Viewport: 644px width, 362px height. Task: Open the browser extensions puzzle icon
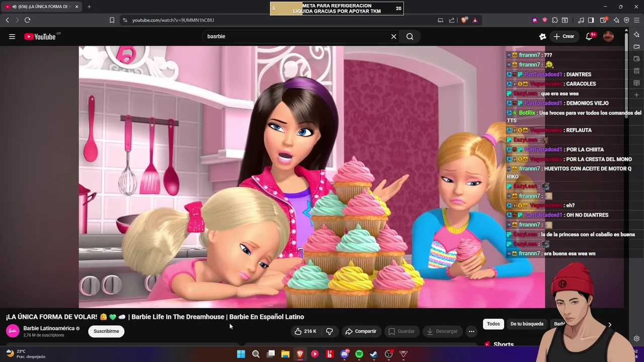[x=554, y=20]
